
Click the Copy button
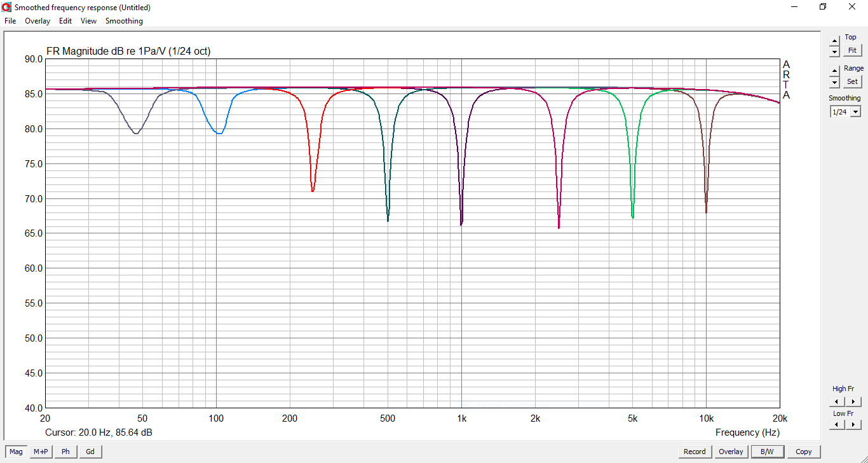[804, 452]
